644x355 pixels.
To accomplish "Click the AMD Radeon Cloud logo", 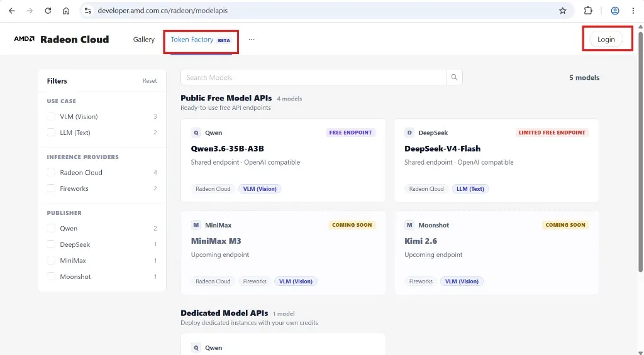I will coord(62,40).
